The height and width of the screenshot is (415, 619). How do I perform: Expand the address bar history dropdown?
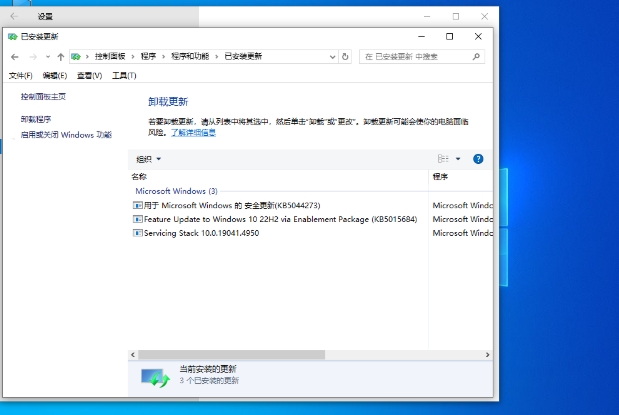tap(333, 57)
